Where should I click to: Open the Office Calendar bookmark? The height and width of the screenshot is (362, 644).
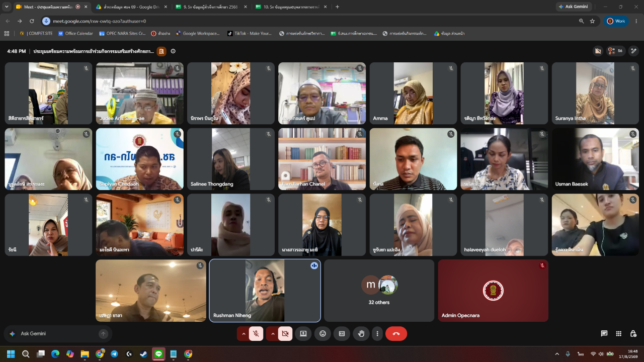pos(75,33)
